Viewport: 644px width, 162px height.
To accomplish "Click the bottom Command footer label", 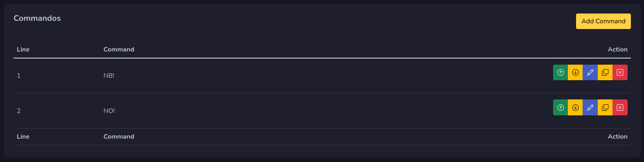I will (x=119, y=137).
